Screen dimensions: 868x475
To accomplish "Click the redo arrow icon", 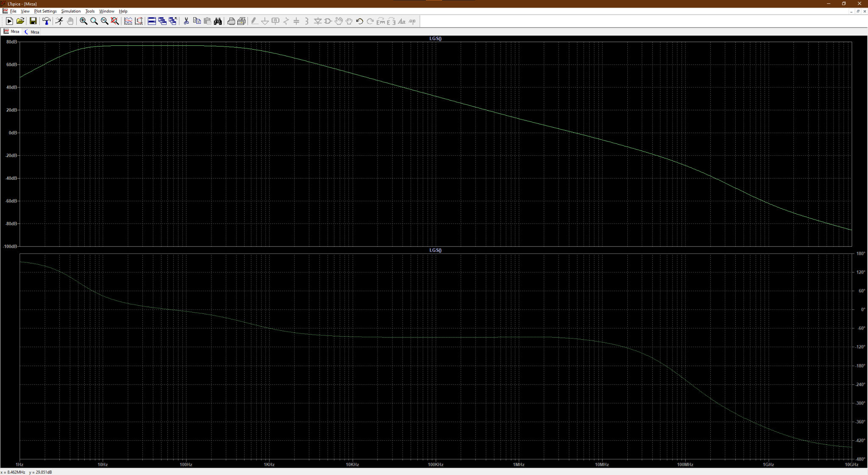I will 370,21.
